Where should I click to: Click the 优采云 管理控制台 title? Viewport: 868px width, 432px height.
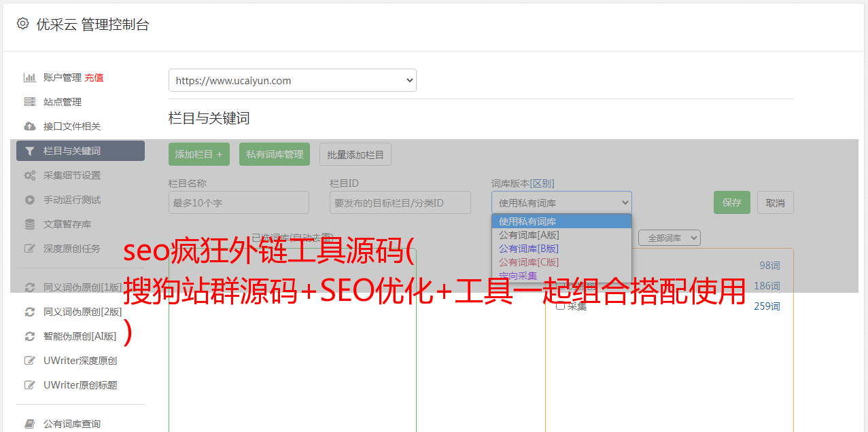click(92, 24)
